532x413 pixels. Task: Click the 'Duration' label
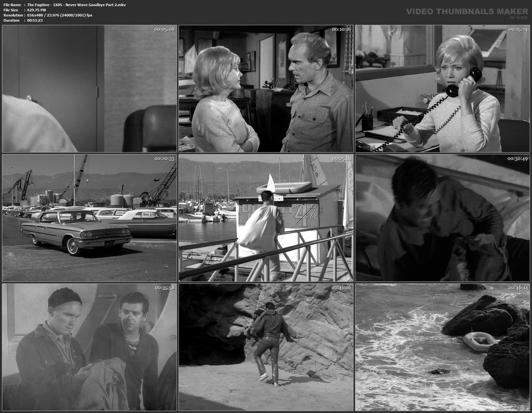tap(12, 20)
